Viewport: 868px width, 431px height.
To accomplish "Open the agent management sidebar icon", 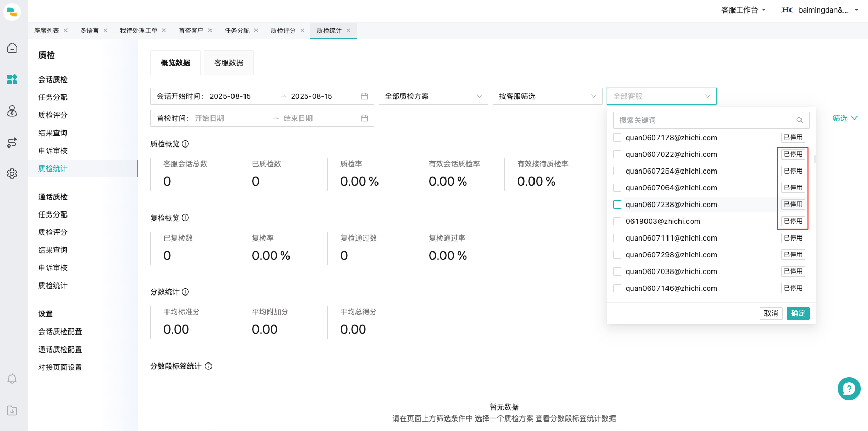I will click(x=12, y=111).
